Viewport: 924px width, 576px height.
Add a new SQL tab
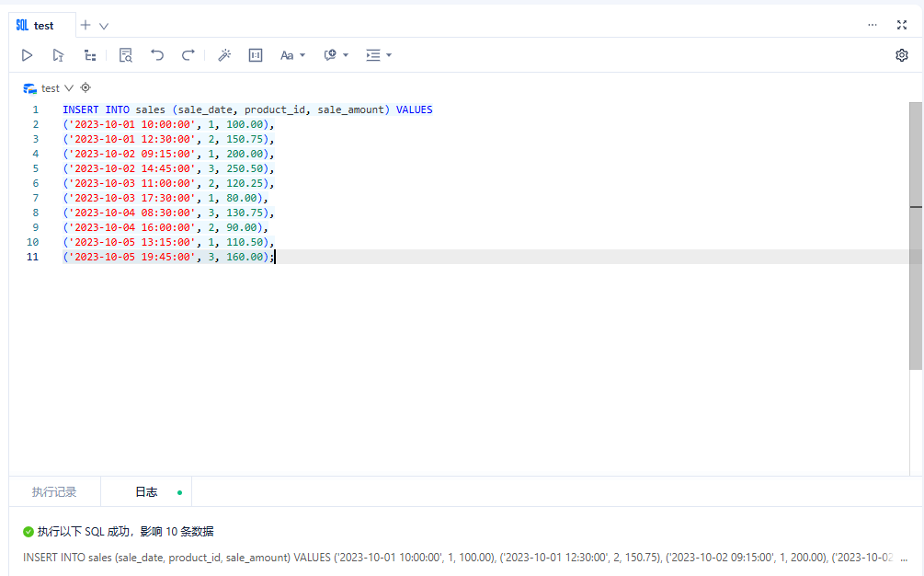[86, 25]
